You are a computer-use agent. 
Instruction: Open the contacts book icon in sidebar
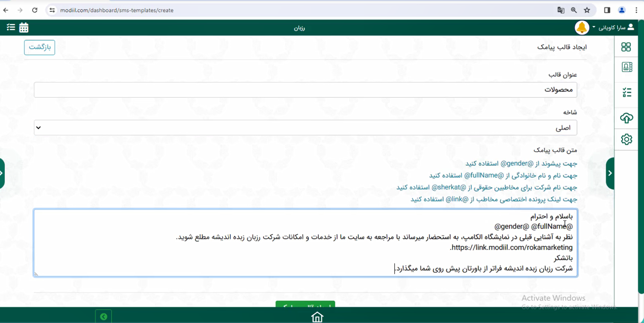click(627, 67)
